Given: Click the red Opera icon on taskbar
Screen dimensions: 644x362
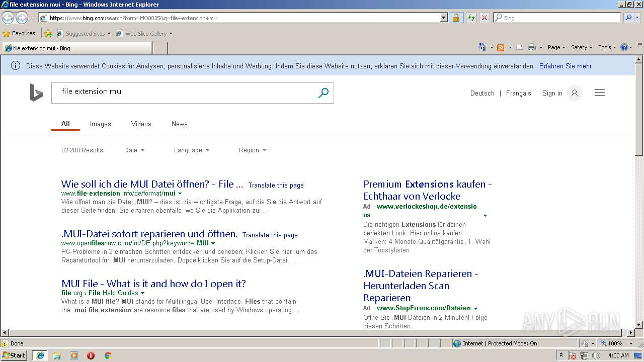Looking at the screenshot, I should (x=91, y=355).
